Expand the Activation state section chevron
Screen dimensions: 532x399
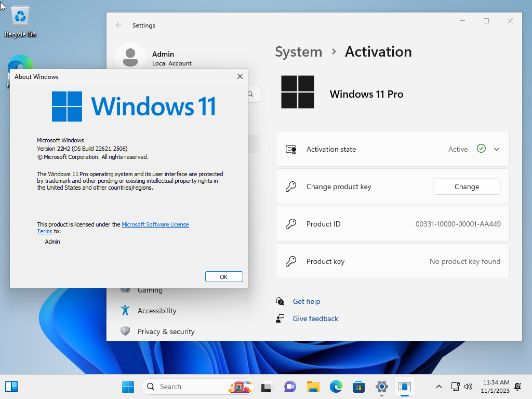[x=497, y=149]
